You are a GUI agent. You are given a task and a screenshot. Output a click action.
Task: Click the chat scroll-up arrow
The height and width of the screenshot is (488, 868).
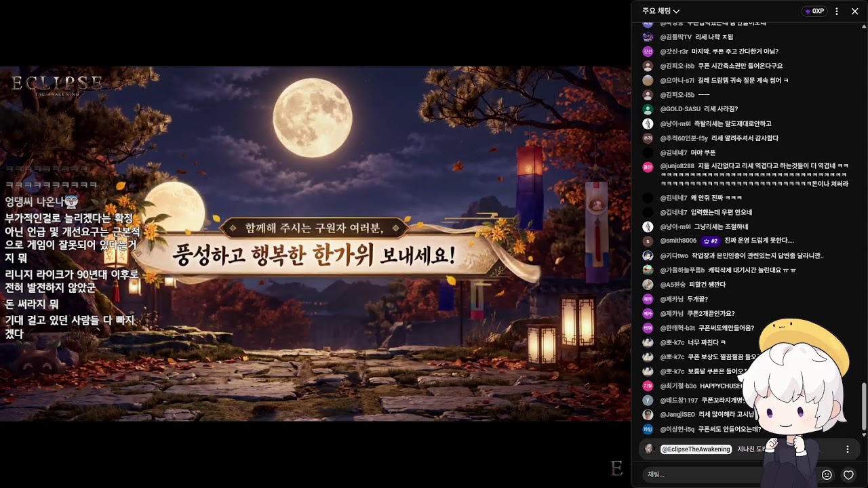(864, 26)
